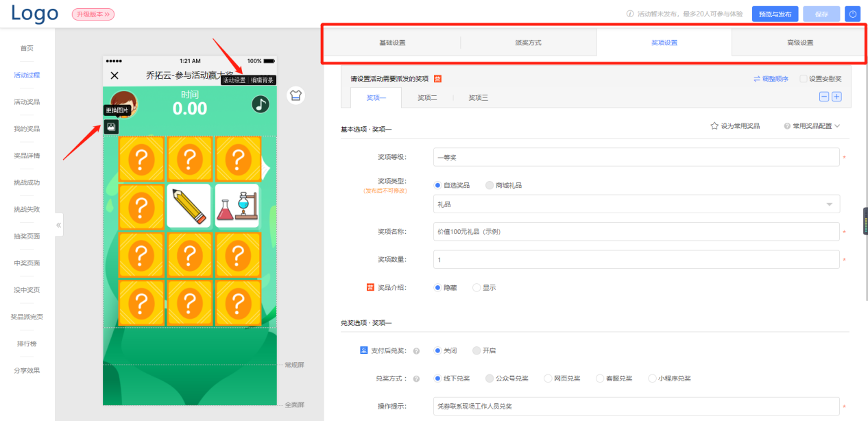
Task: Click the 保存 save button
Action: (x=821, y=14)
